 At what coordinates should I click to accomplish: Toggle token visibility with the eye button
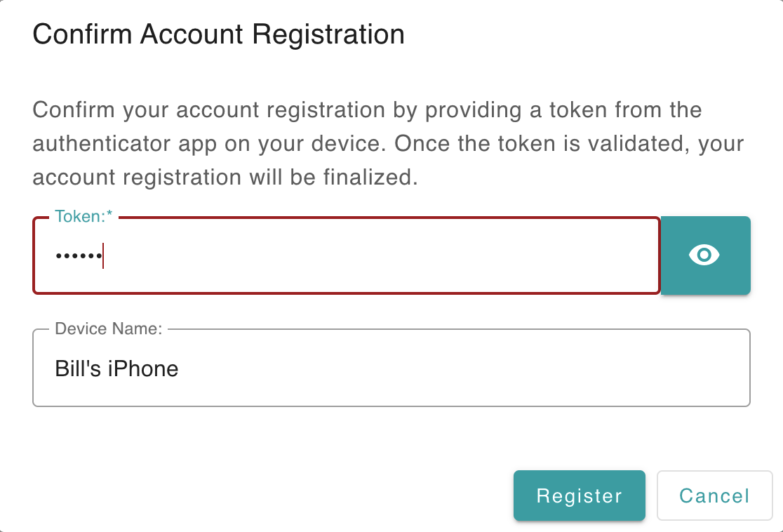[704, 255]
